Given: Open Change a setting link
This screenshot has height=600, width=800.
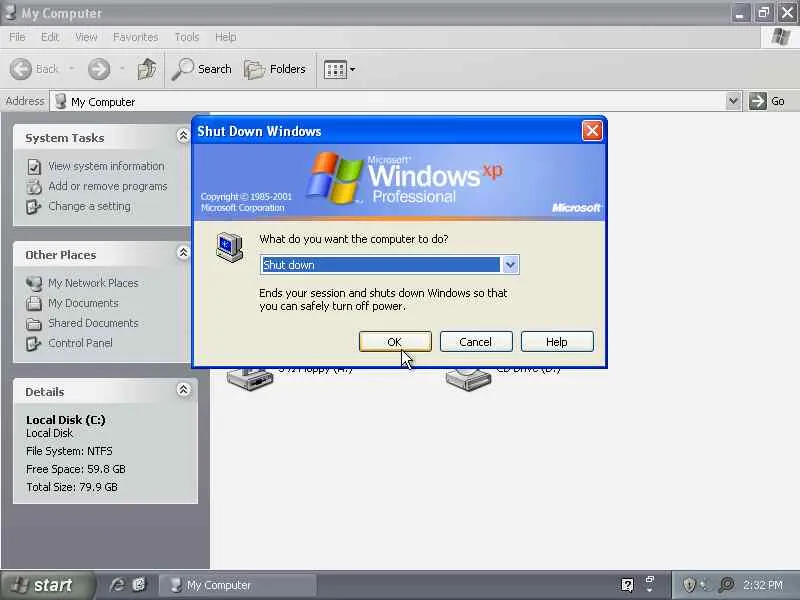Looking at the screenshot, I should (89, 206).
